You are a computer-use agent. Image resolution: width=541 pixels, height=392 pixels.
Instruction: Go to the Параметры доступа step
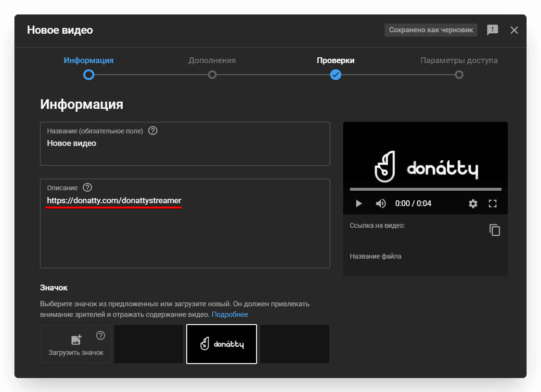tap(459, 60)
